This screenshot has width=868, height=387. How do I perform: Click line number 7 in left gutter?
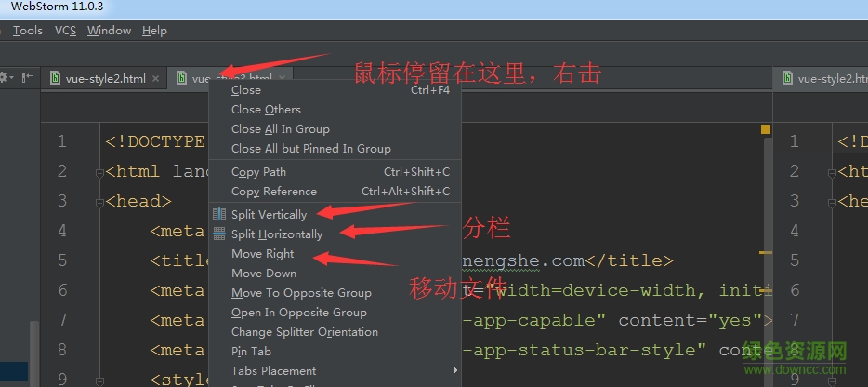(x=62, y=320)
